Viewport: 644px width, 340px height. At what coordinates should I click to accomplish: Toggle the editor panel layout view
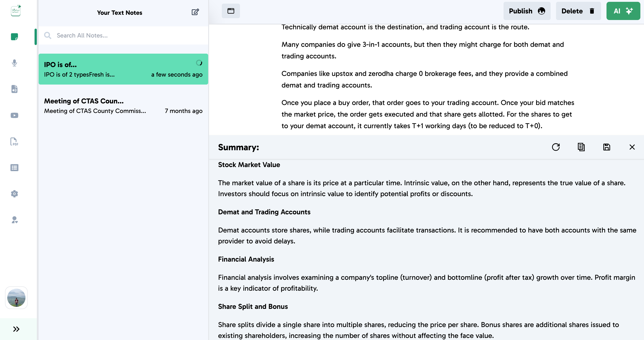point(231,11)
